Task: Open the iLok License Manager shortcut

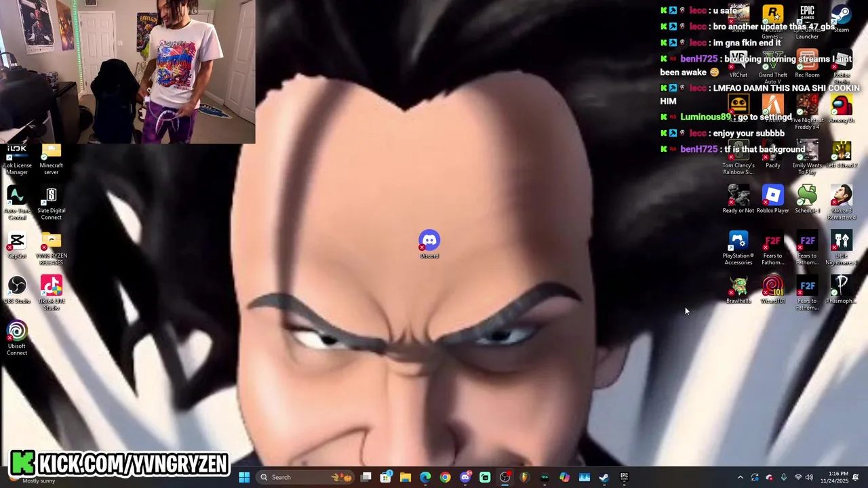Action: (x=17, y=158)
